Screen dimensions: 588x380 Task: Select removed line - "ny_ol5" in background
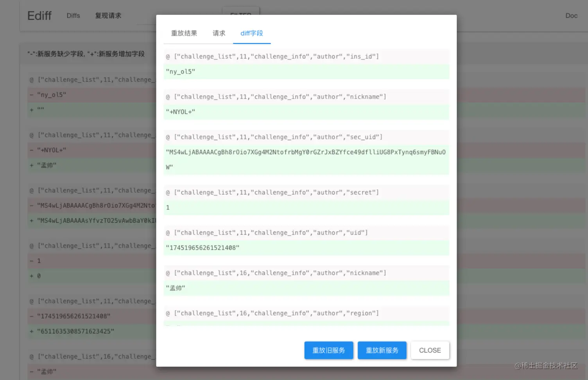coord(92,95)
